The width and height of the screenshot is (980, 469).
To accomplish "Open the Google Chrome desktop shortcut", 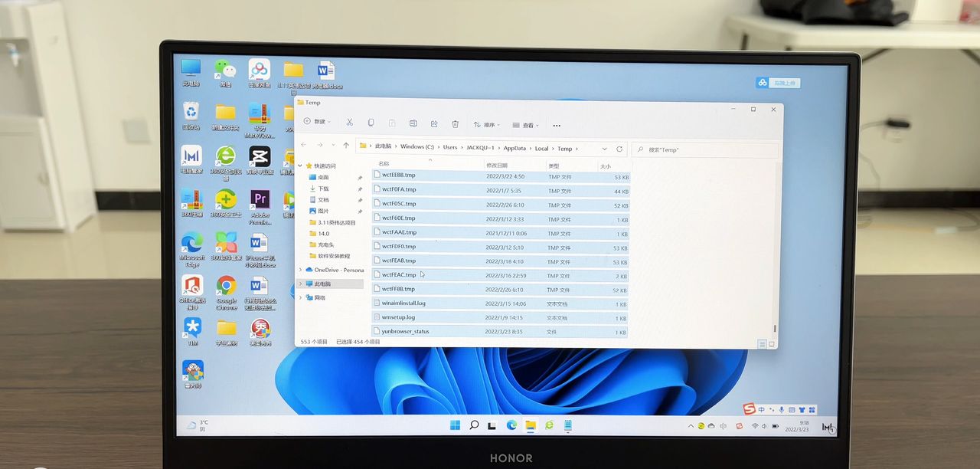I will pos(226,292).
